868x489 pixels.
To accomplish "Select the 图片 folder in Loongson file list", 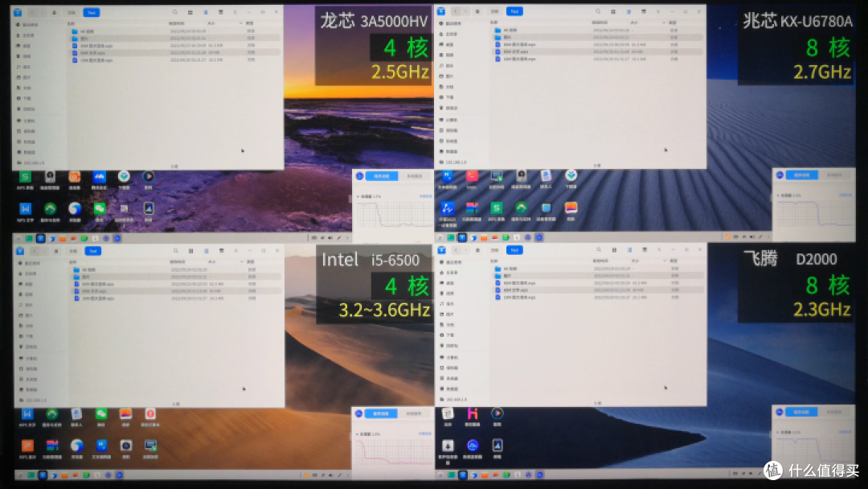I will tap(174, 39).
